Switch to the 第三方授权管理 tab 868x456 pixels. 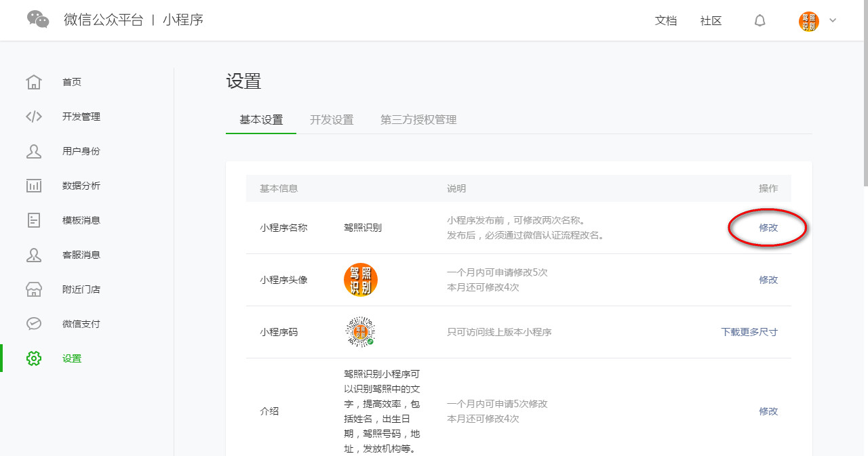[418, 120]
